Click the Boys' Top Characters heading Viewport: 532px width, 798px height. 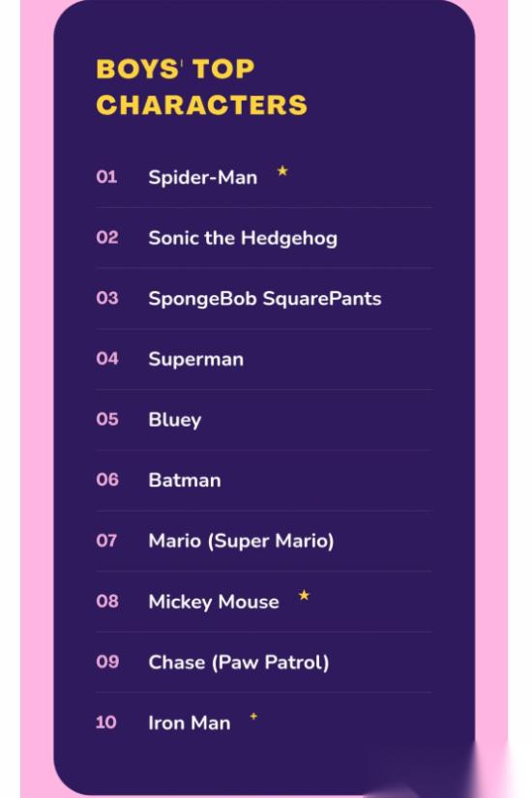pyautogui.click(x=201, y=87)
